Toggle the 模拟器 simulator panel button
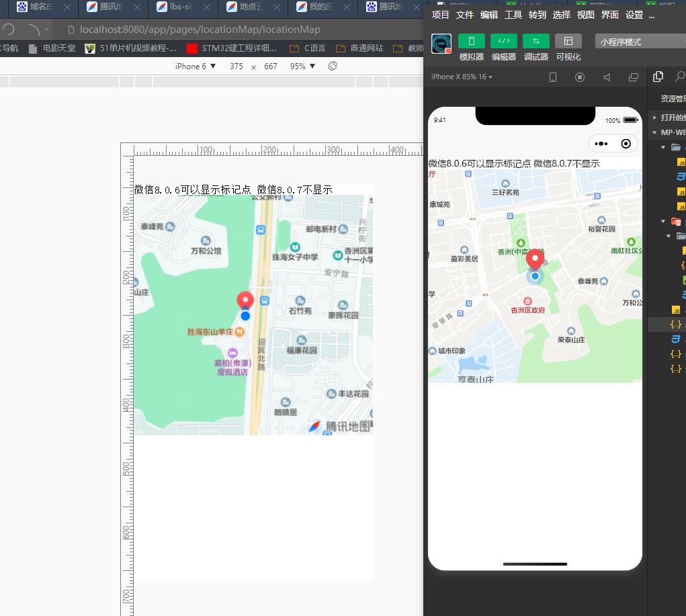This screenshot has height=616, width=686. 471,42
